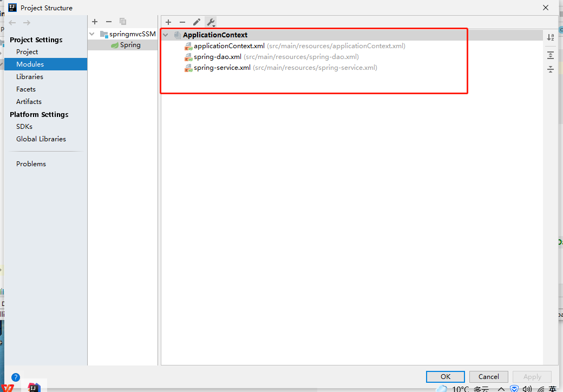Add a new Spring fileset
Screen dimensions: 563x392
pyautogui.click(x=168, y=22)
